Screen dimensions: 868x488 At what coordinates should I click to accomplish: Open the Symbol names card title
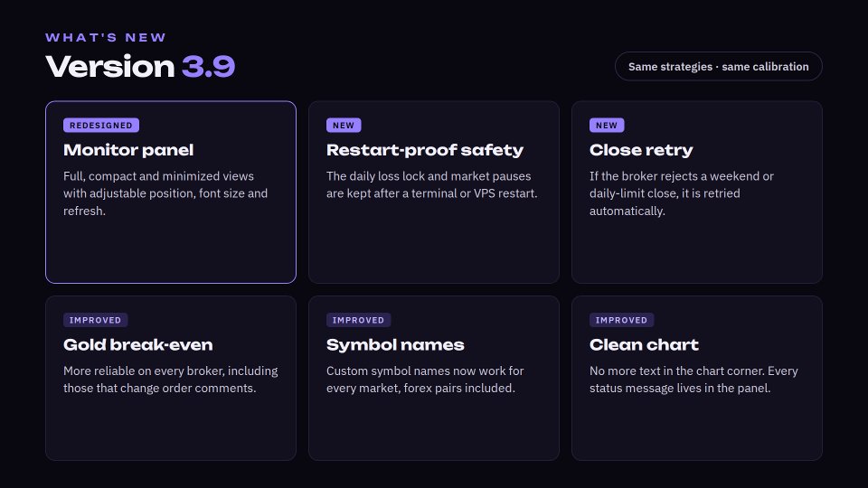pos(395,344)
